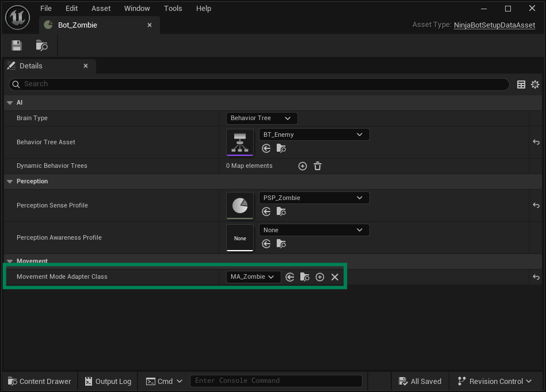Open the Details view settings gear
546x392 pixels.
coord(535,84)
